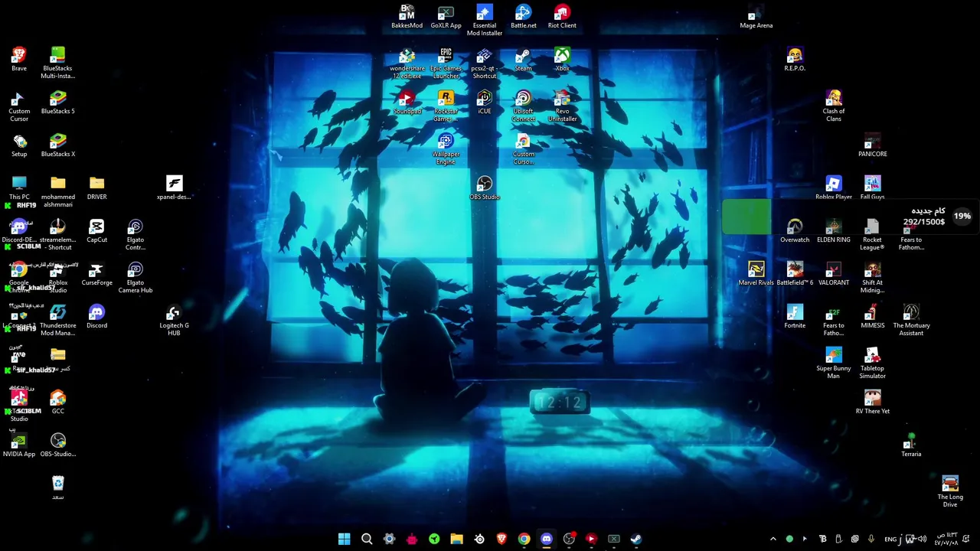Select the iCUE desktop icon
The image size is (980, 551).
coord(485,103)
